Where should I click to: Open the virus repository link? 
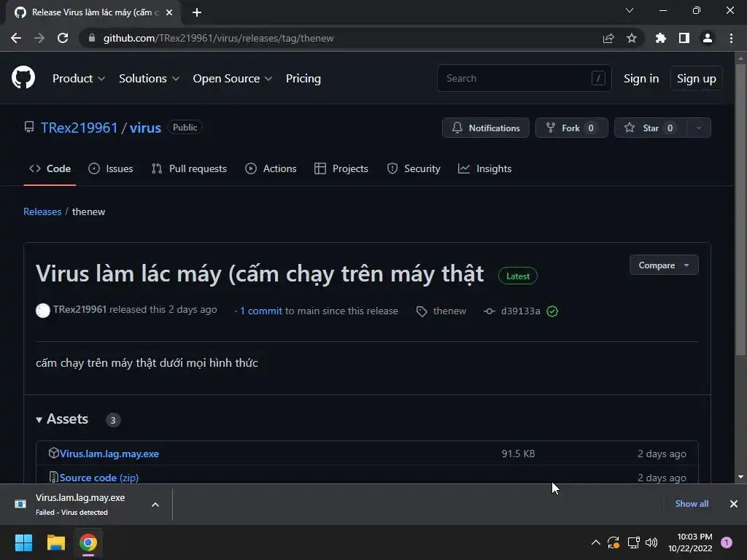point(145,128)
